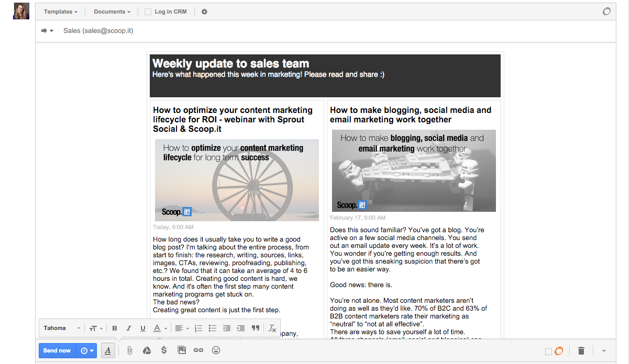
Task: Toggle underline formatting
Action: 142,328
